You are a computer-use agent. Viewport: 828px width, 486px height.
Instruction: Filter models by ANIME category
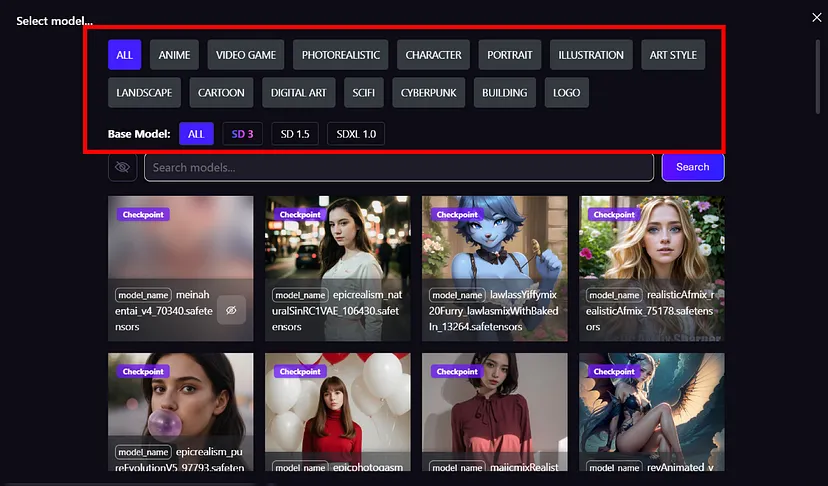point(174,55)
